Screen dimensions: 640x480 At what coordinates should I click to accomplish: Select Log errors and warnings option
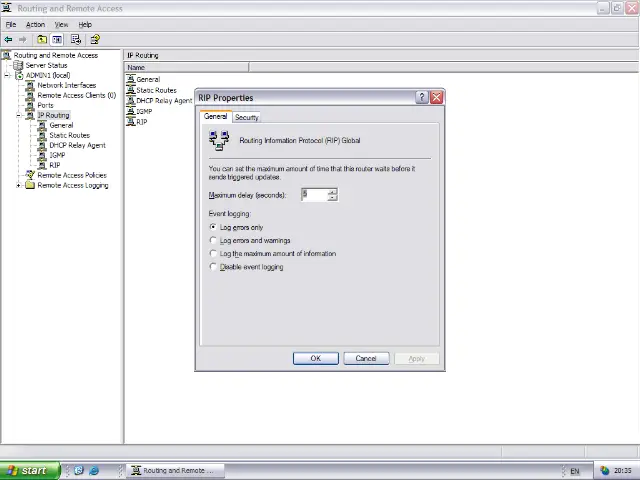click(x=213, y=240)
